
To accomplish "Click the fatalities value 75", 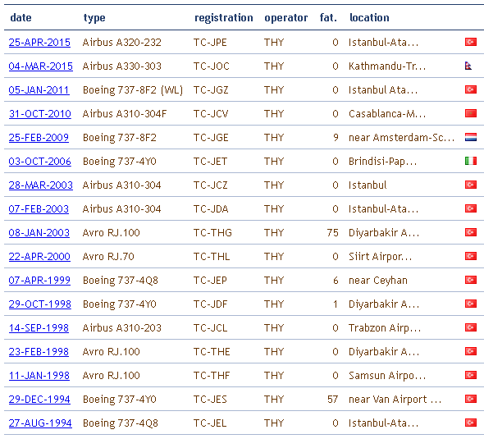I will click(333, 232).
